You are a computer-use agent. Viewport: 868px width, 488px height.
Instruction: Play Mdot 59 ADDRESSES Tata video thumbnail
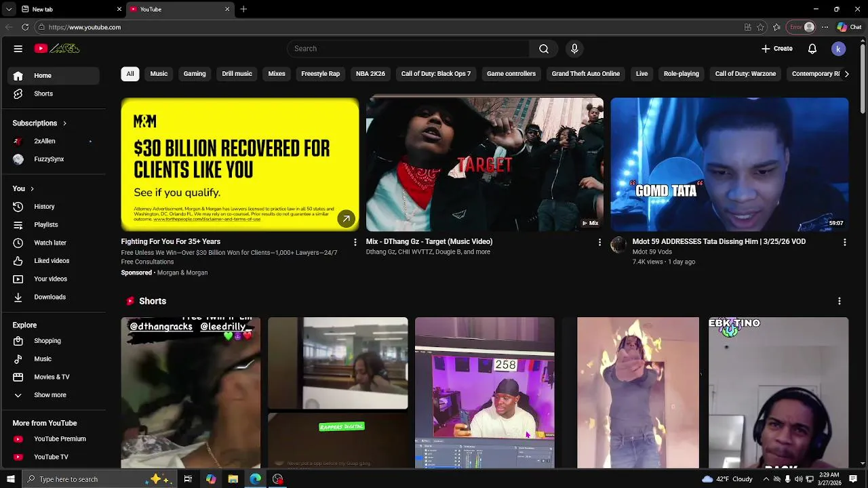click(x=730, y=165)
